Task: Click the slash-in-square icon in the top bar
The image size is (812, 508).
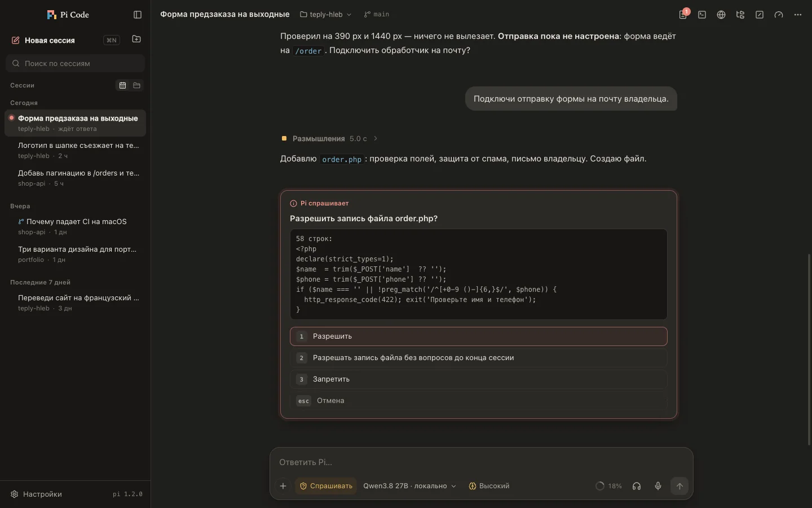Action: (x=760, y=15)
